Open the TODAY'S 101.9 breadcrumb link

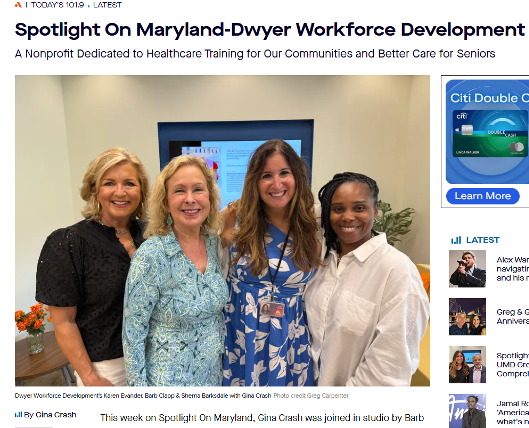click(x=57, y=5)
